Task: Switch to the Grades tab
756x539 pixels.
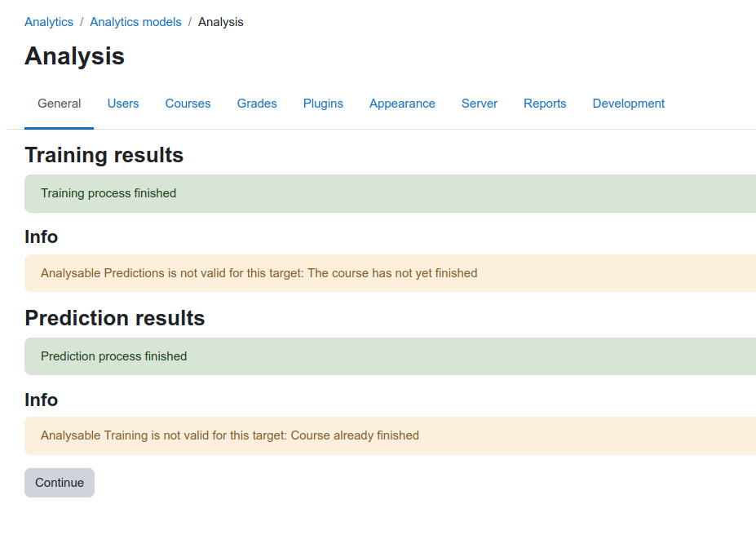Action: coord(257,104)
